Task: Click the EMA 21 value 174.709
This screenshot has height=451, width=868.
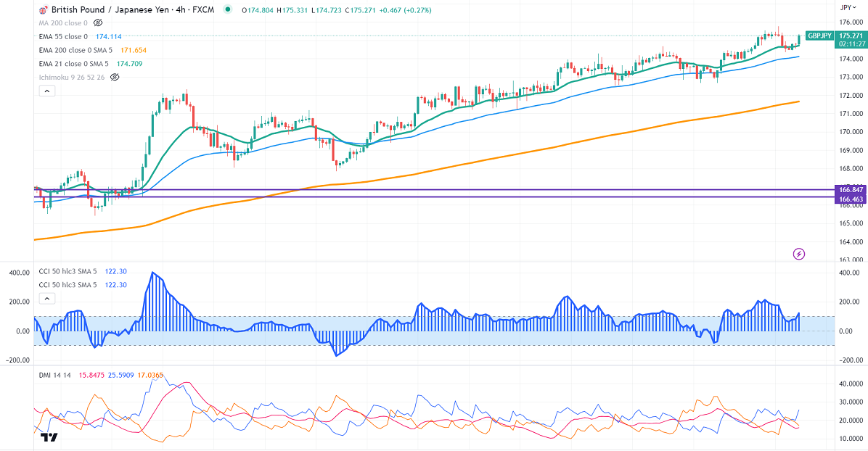Action: point(129,64)
